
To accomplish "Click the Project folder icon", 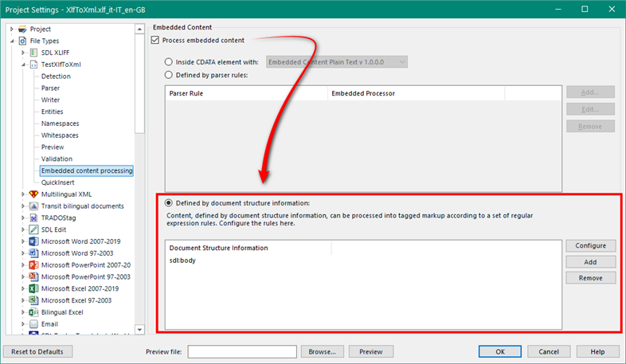I will [x=22, y=29].
